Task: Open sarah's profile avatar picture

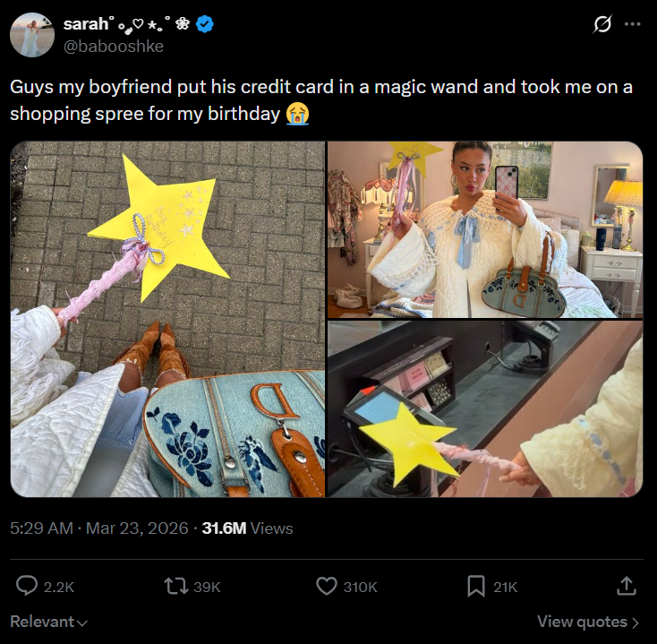Action: (32, 35)
